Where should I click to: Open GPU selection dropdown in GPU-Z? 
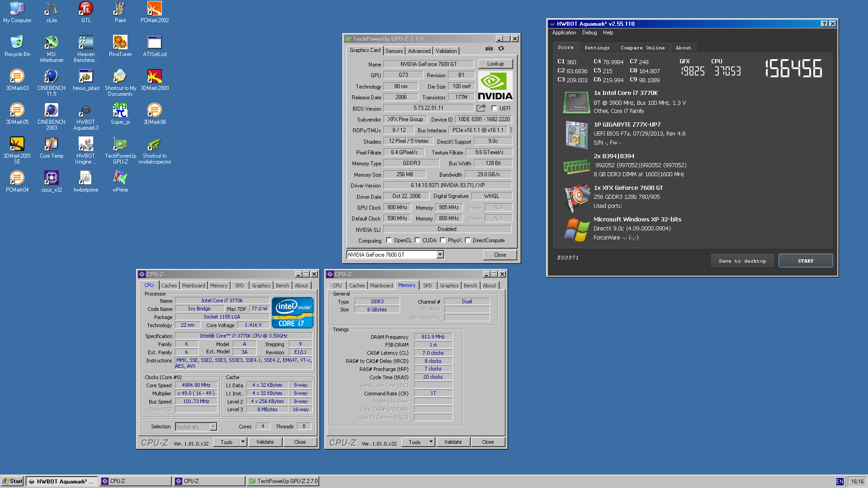click(440, 255)
